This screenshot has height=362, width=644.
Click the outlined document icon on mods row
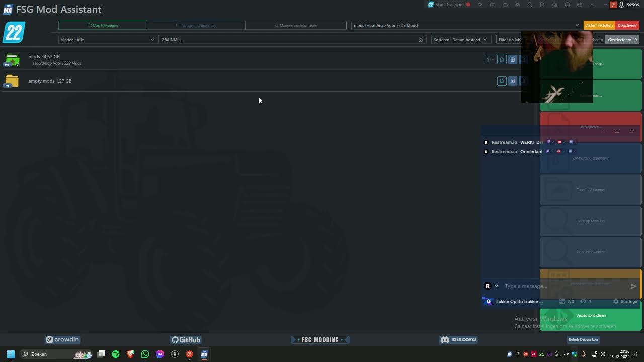(x=502, y=60)
